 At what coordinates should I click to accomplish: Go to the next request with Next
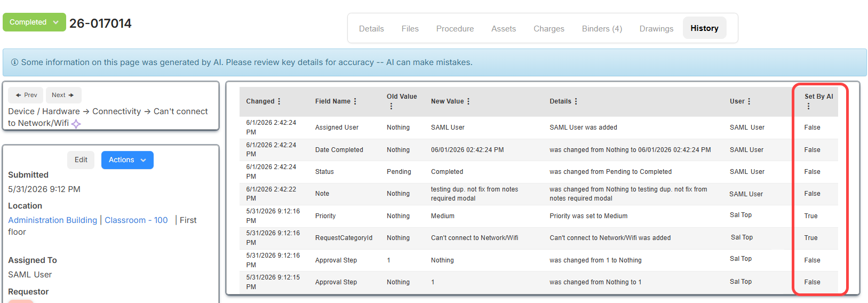(x=63, y=95)
